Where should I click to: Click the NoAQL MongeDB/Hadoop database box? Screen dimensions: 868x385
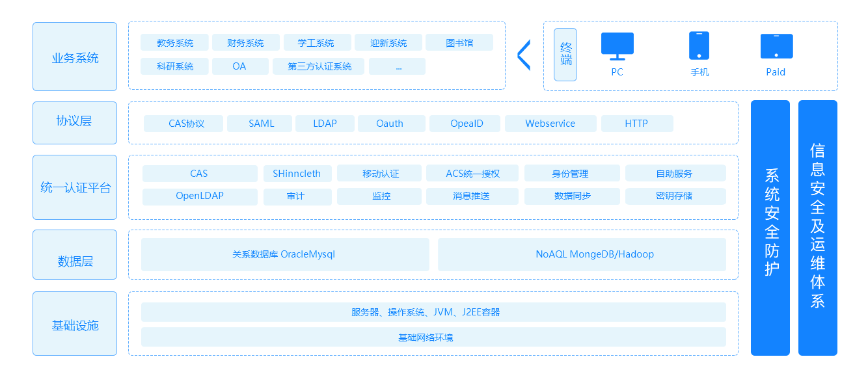(582, 254)
